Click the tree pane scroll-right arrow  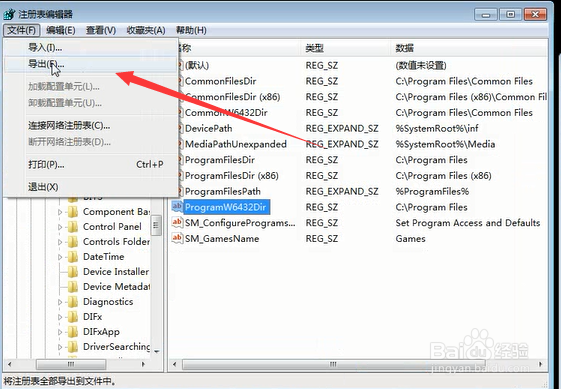click(143, 364)
